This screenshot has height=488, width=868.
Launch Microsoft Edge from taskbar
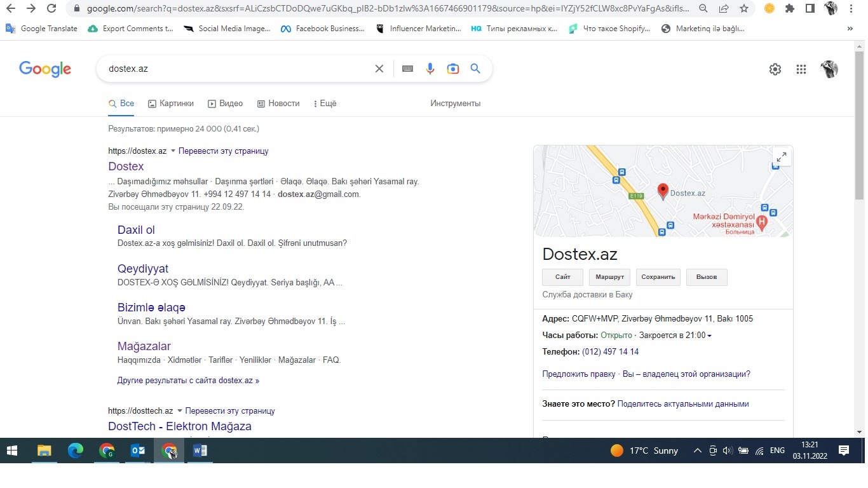coord(76,451)
